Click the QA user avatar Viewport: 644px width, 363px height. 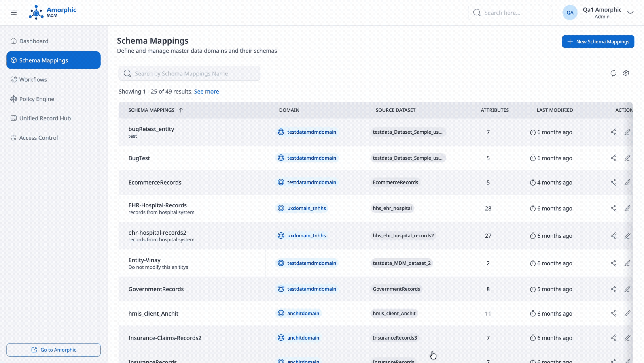(570, 13)
